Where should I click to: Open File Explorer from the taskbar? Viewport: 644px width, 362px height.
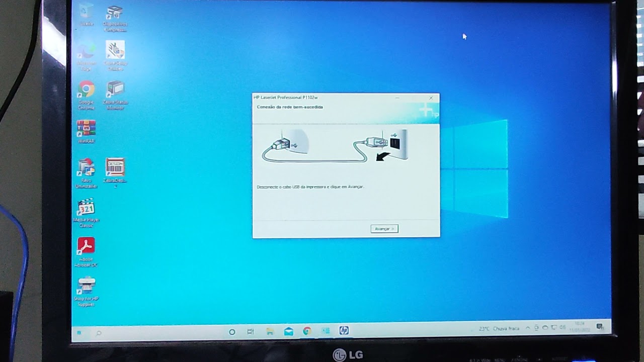point(270,331)
